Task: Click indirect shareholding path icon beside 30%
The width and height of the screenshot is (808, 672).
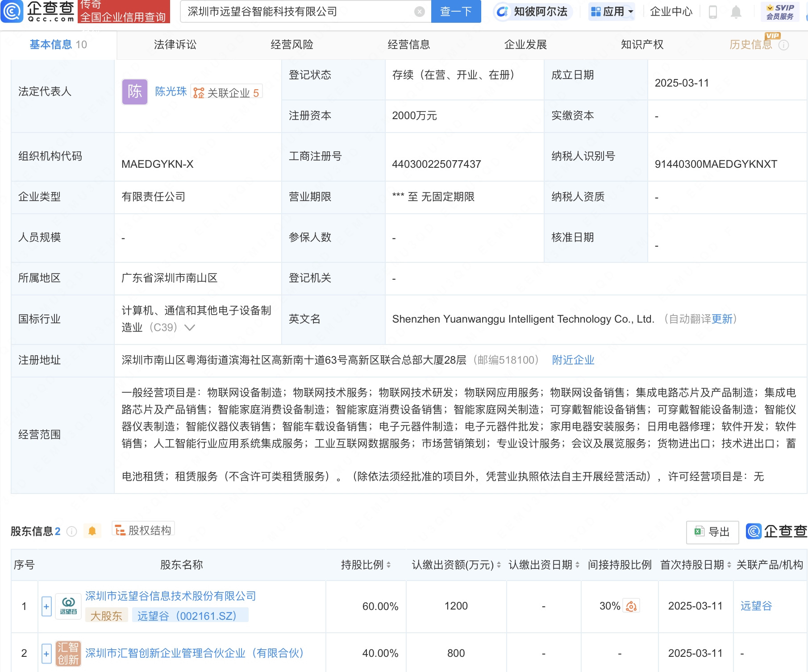Action: [x=631, y=606]
